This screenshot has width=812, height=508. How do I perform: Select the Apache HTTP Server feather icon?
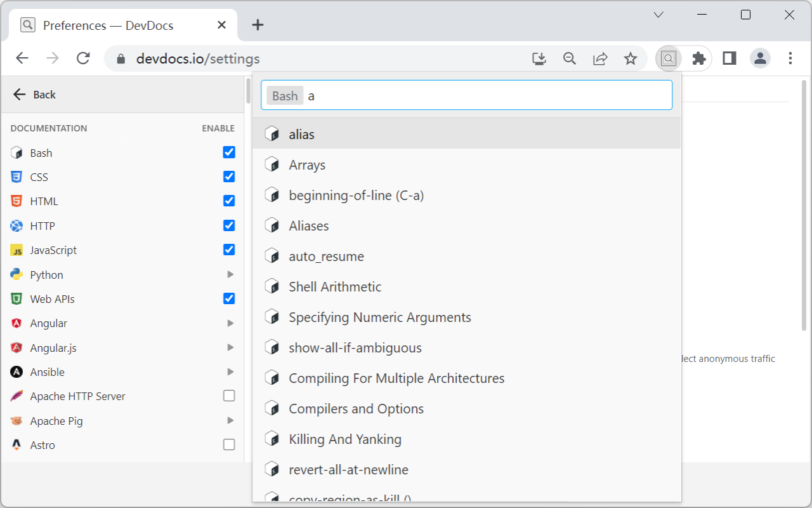[16, 396]
